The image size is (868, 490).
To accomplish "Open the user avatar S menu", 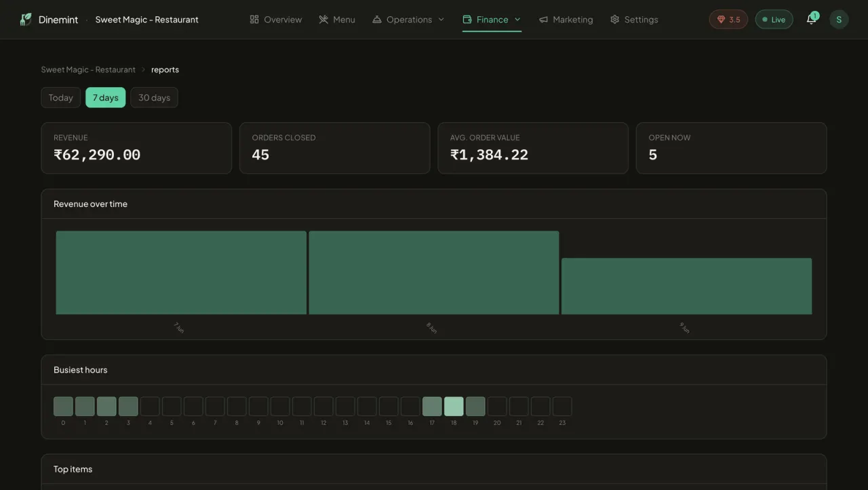I will (x=839, y=20).
